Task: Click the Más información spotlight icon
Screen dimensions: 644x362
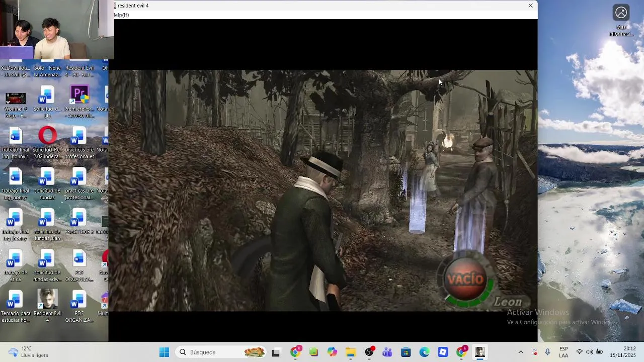Action: click(621, 21)
